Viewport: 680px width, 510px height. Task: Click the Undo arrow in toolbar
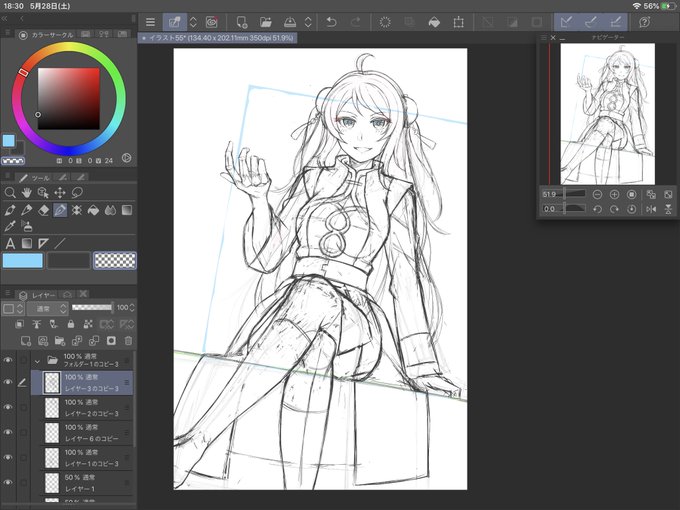click(x=331, y=22)
